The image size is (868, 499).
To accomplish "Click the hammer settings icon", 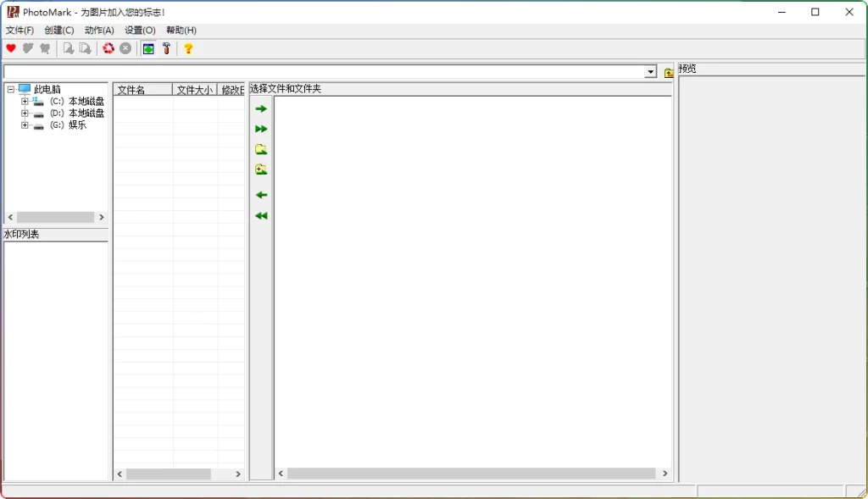I will pos(166,49).
